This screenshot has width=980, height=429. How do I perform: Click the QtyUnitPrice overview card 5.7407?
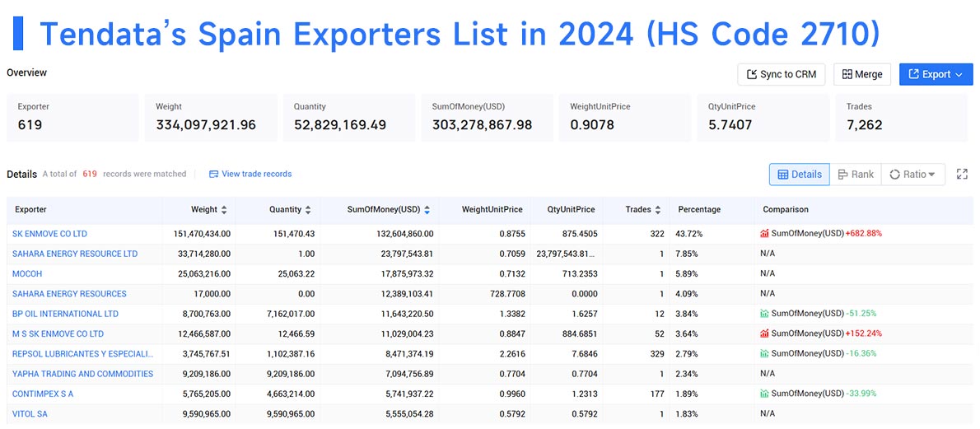coord(763,118)
